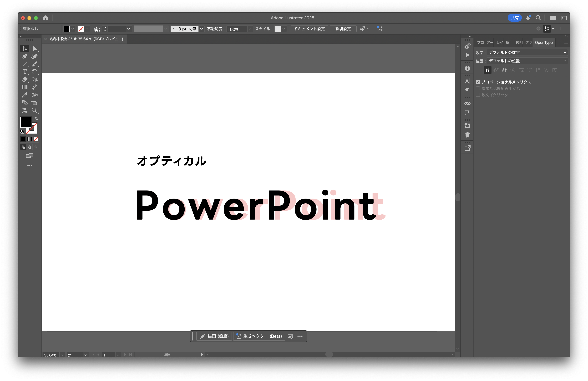Image resolution: width=588 pixels, height=381 pixels.
Task: Select the Gradient tool
Action: pyautogui.click(x=25, y=87)
